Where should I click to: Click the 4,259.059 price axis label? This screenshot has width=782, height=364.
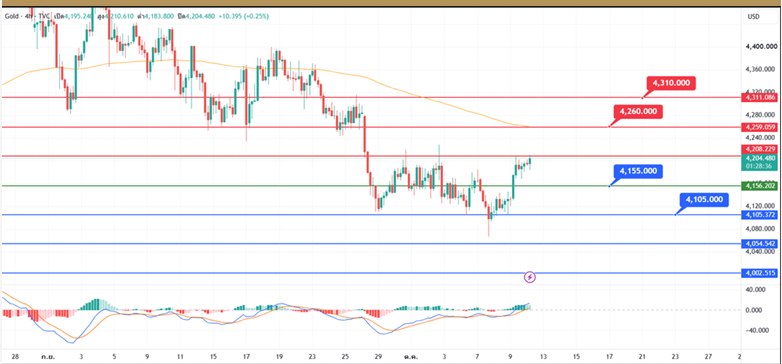tap(760, 127)
